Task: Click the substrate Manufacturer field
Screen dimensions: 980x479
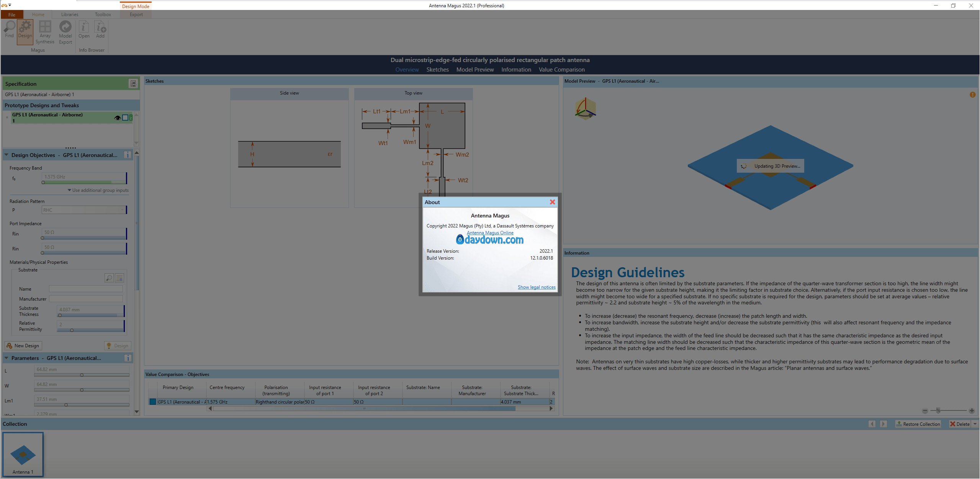Action: pos(86,299)
